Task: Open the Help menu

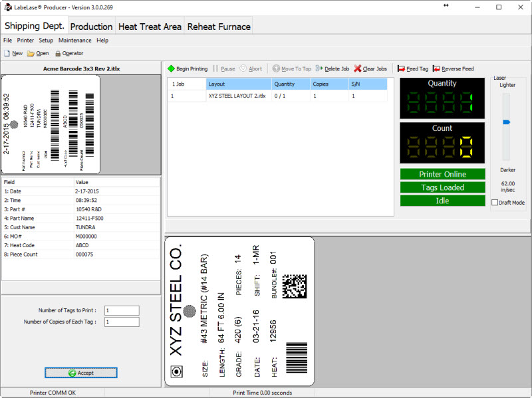Action: 102,41
